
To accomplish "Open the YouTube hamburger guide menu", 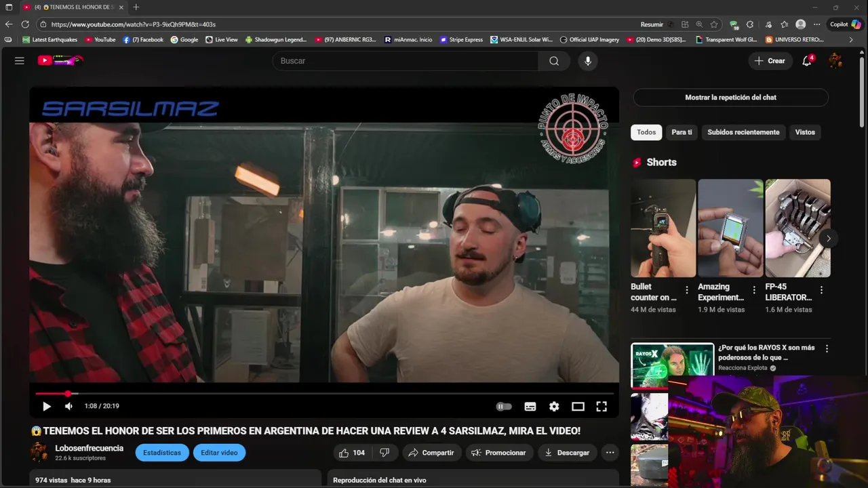I will [x=20, y=61].
